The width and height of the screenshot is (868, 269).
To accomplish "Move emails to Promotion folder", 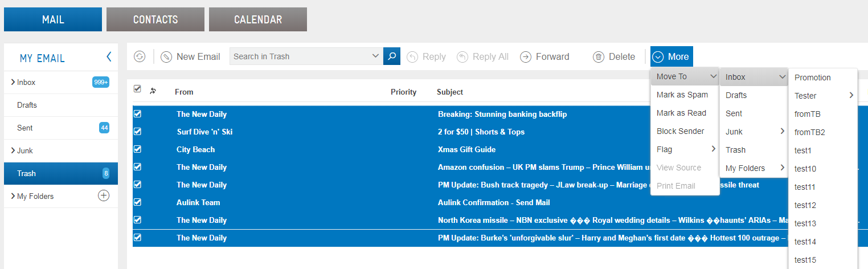I will click(813, 78).
